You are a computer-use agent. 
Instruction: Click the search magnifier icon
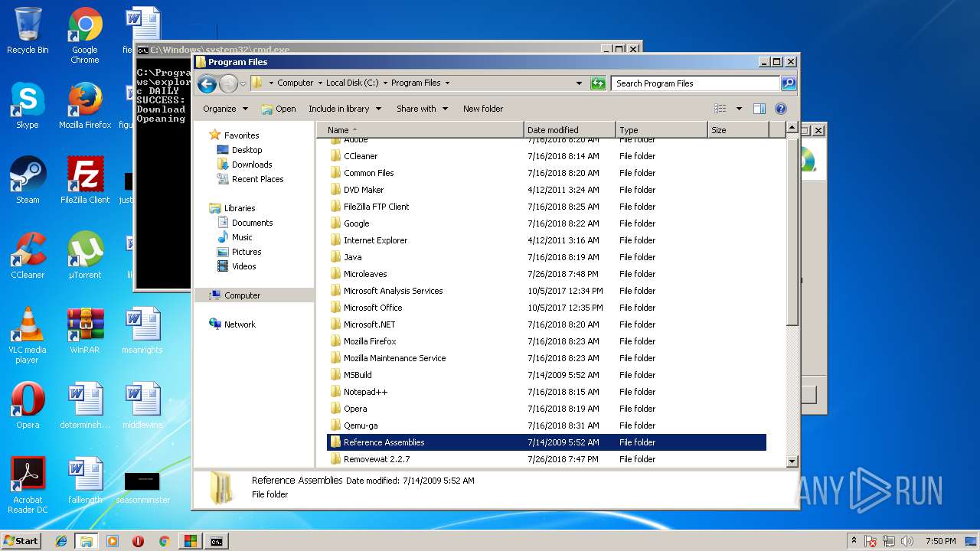coord(789,83)
